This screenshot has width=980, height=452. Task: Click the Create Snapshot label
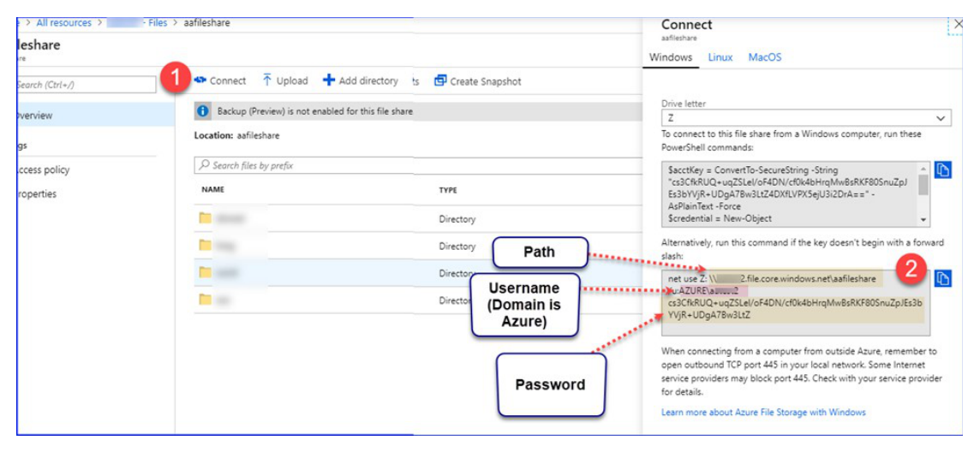coord(486,81)
